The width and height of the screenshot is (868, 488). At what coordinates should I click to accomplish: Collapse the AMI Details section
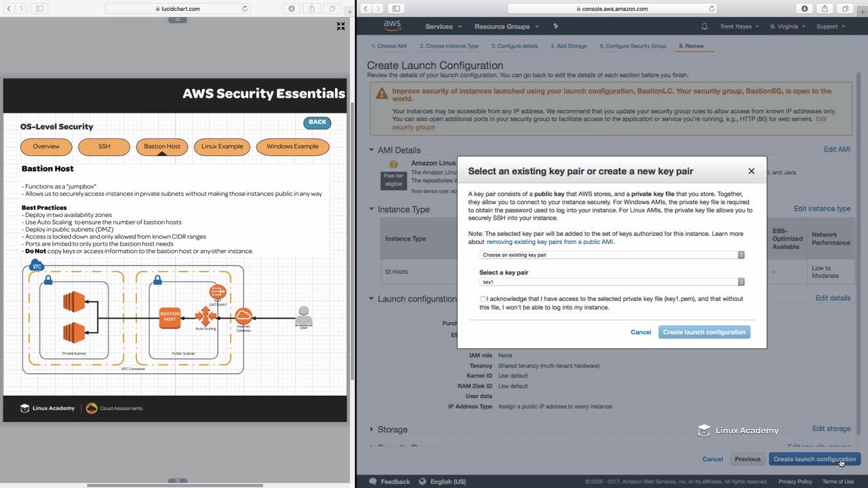click(372, 150)
